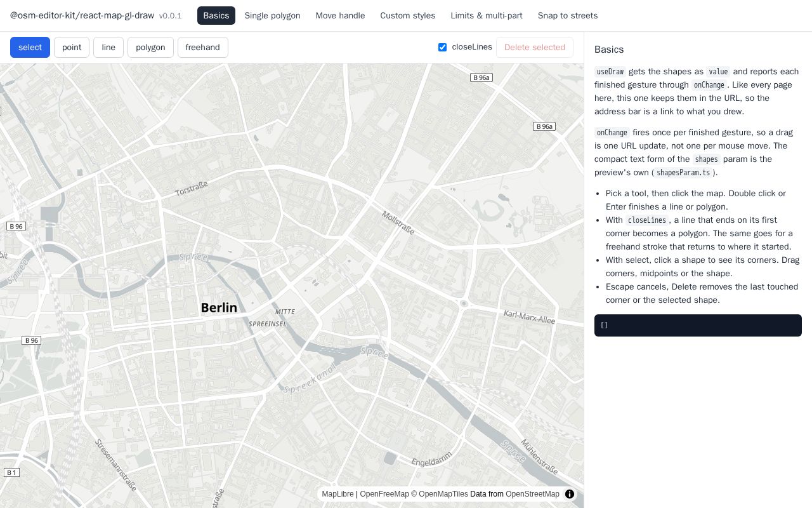Screen dimensions: 812x508
Task: Click the Engeldamm street label on the map
Action: pos(432,458)
